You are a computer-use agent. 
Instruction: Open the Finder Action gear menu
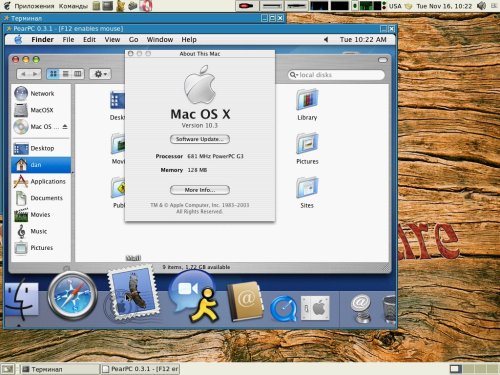tap(100, 74)
